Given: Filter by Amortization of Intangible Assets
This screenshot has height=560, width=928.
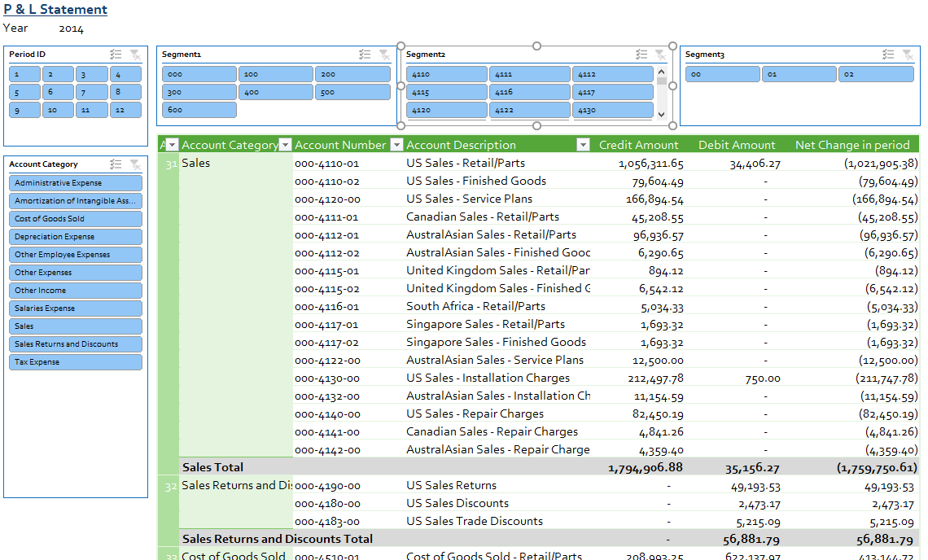Looking at the screenshot, I should pos(76,201).
